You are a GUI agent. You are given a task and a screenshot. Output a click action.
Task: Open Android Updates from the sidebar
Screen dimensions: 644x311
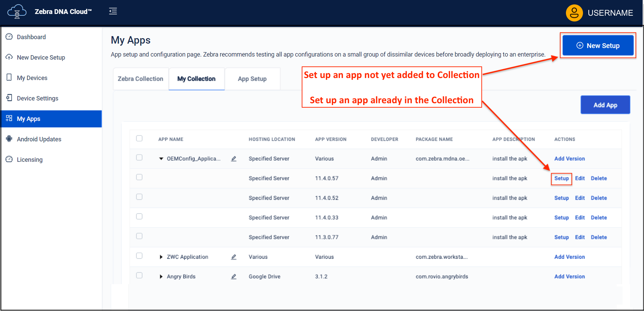tap(39, 139)
